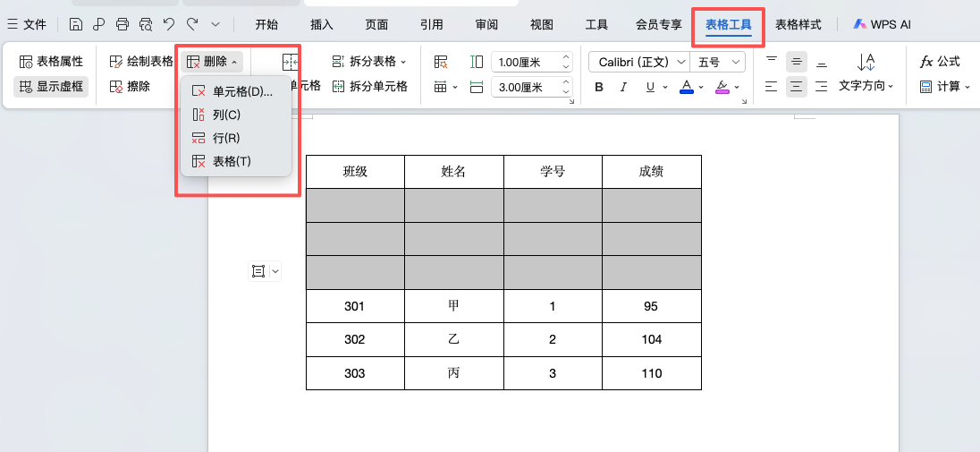
Task: Switch to the 开始 tab
Action: click(x=266, y=24)
